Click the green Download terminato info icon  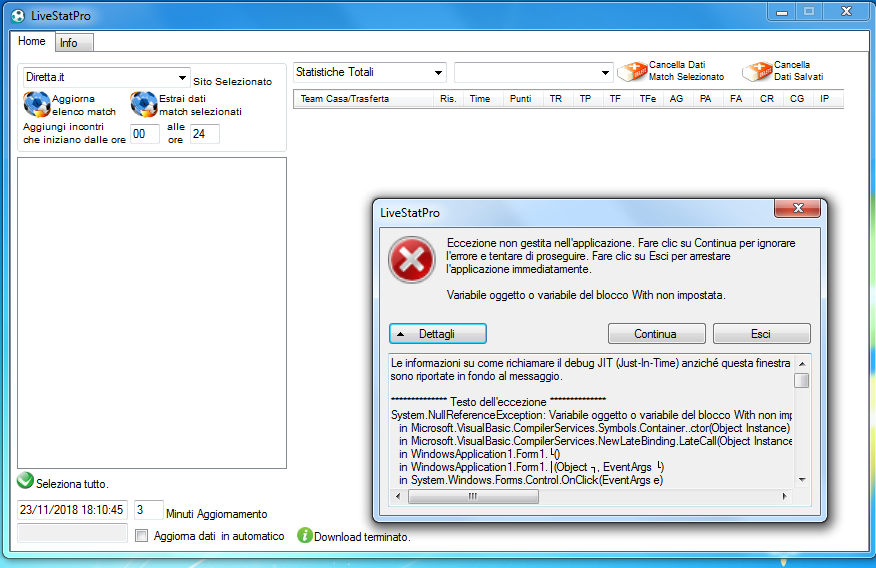304,536
